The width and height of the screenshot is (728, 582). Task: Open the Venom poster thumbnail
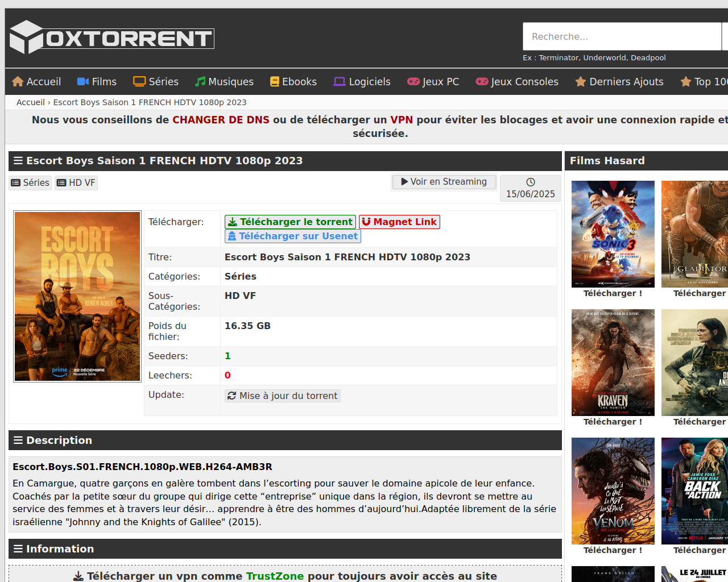pos(613,491)
